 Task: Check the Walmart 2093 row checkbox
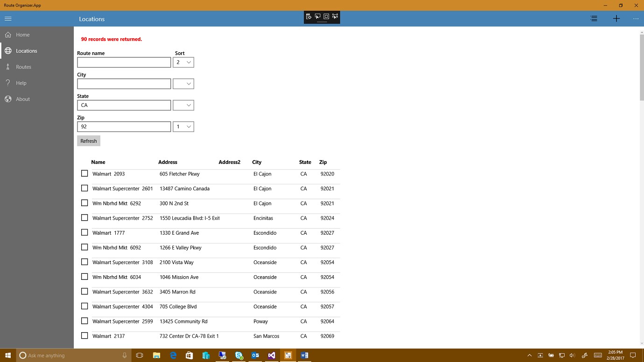84,174
